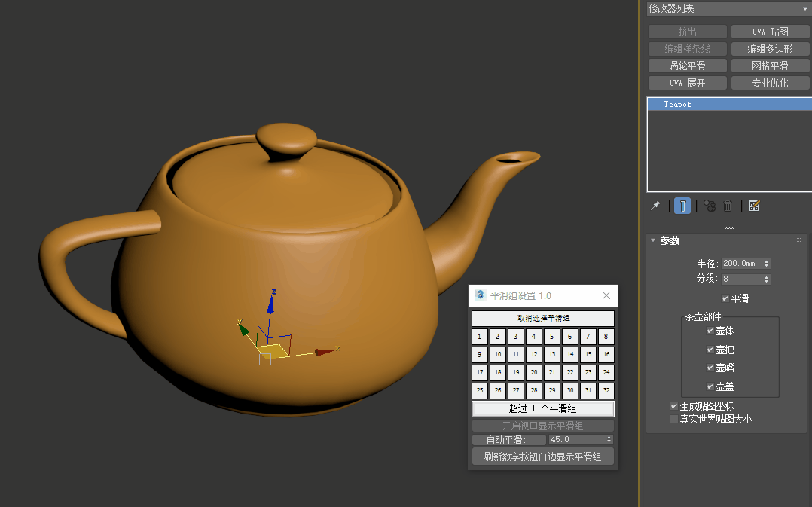The image size is (812, 507).
Task: Select smoothing group 12
Action: 534,355
